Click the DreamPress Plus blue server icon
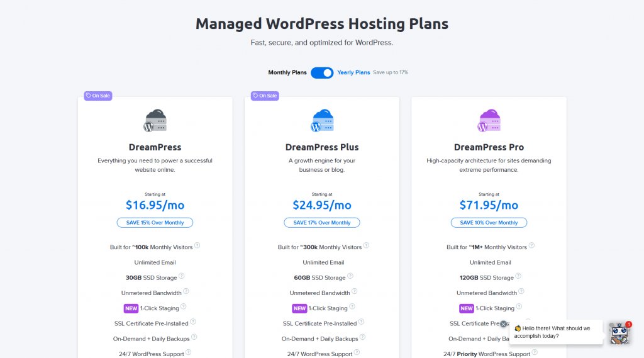Image resolution: width=644 pixels, height=358 pixels. [x=322, y=121]
